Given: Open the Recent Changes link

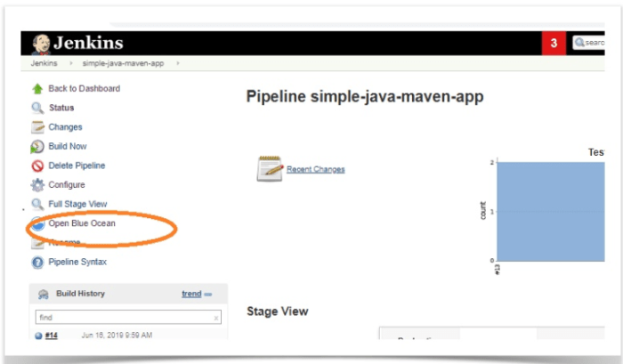Looking at the screenshot, I should click(315, 169).
